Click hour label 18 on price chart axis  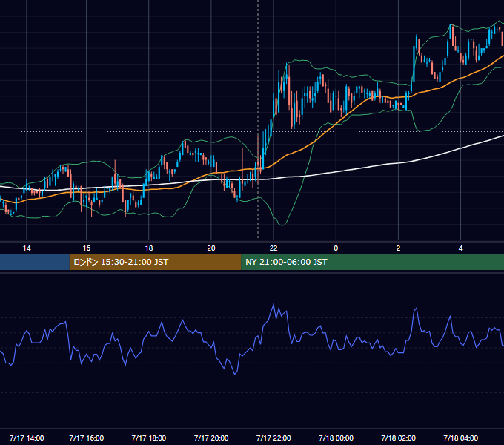coord(149,248)
